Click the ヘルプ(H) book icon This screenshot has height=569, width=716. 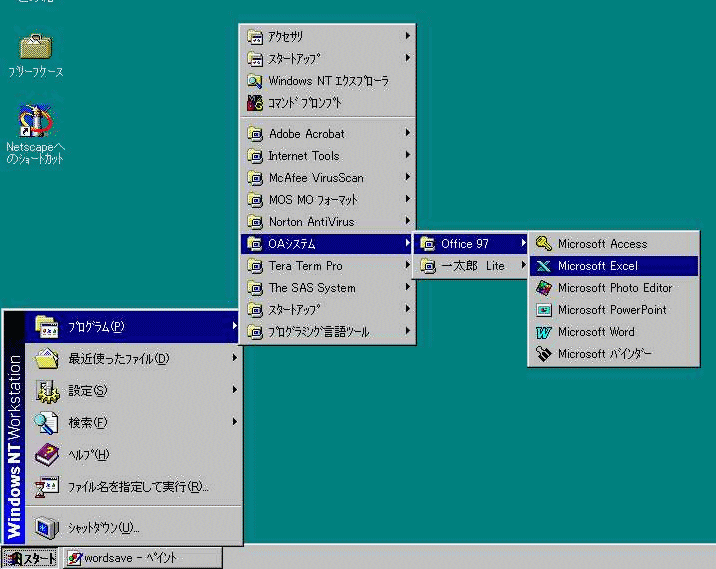tap(47, 455)
